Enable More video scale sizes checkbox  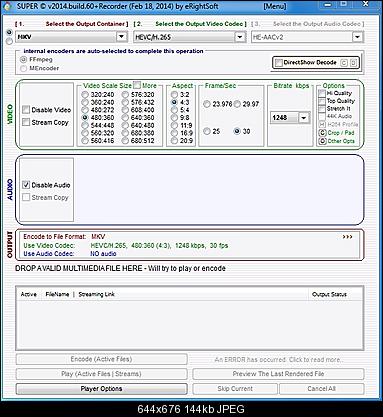click(x=137, y=85)
